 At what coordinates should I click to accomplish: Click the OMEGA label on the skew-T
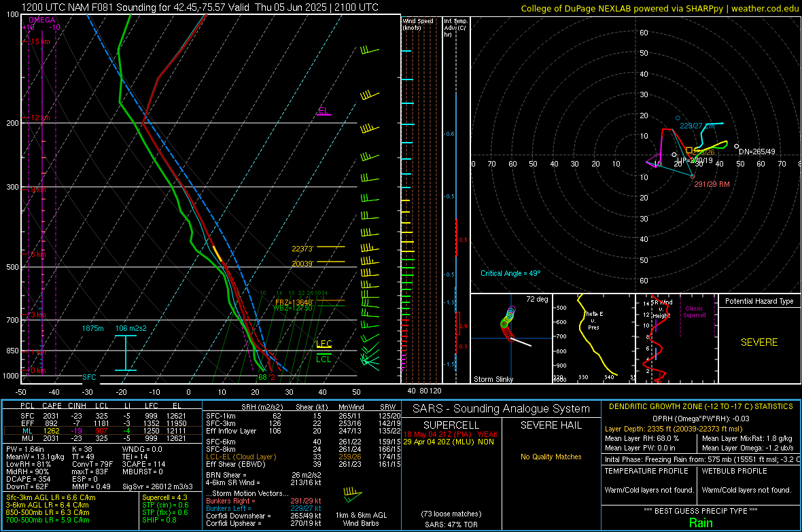(41, 20)
